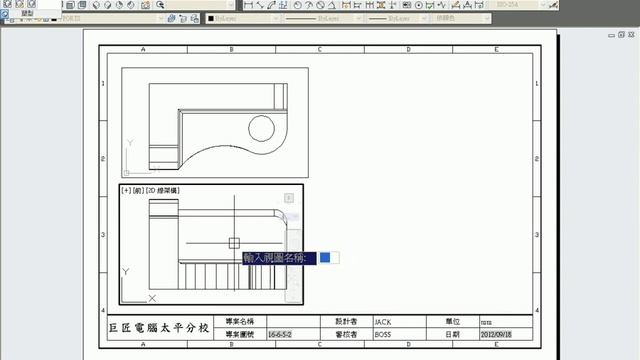
Task: Click the ViewCube box in front viewport
Action: pos(289,198)
